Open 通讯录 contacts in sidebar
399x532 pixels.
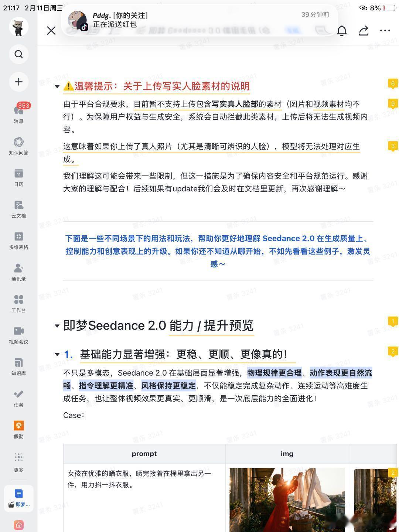click(18, 272)
